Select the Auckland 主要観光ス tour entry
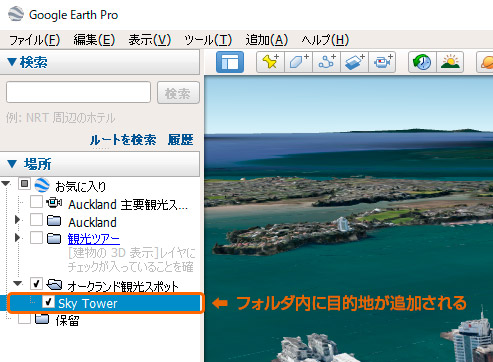Viewport: 493px width, 362px height. (128, 204)
